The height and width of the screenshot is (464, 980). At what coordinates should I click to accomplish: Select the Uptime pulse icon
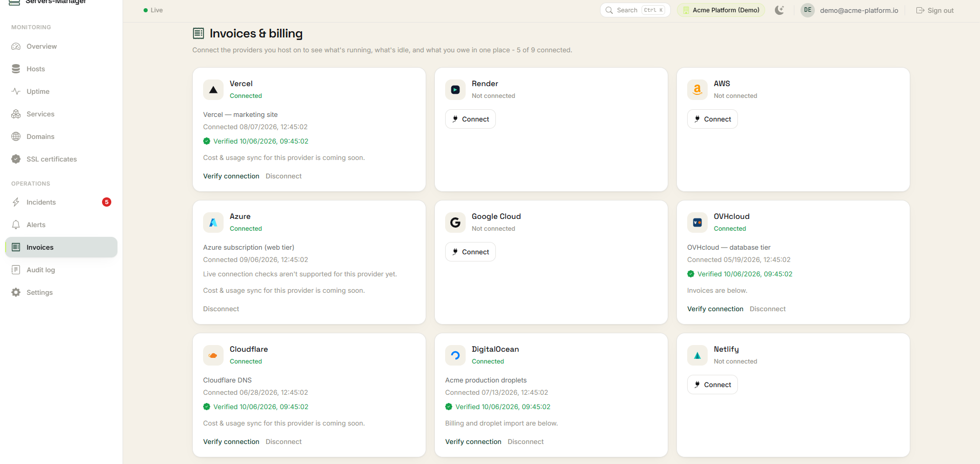[16, 91]
